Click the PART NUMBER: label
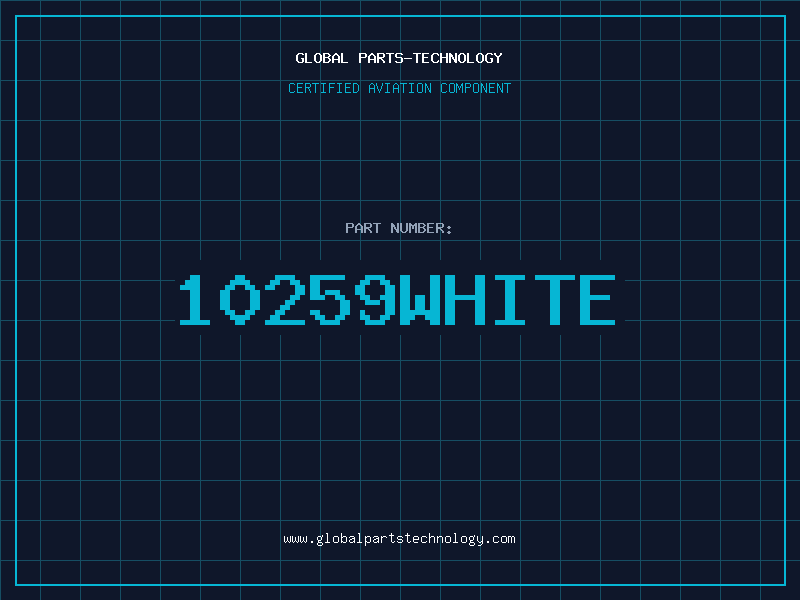The image size is (800, 600). [x=399, y=228]
